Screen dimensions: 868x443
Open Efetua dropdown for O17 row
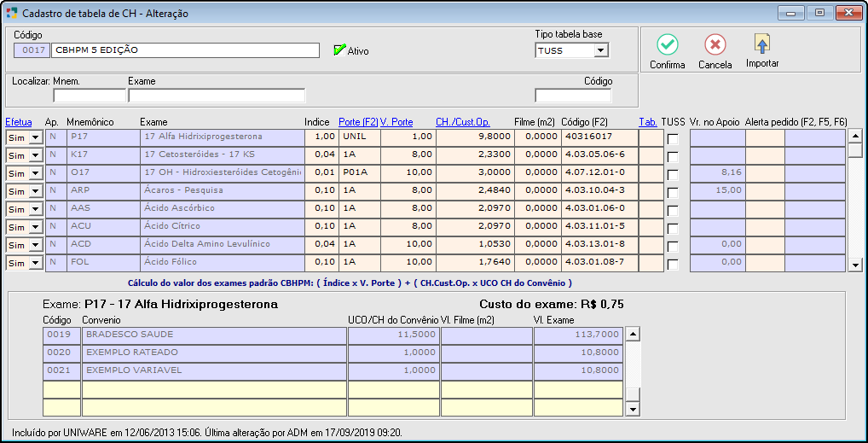pyautogui.click(x=36, y=173)
